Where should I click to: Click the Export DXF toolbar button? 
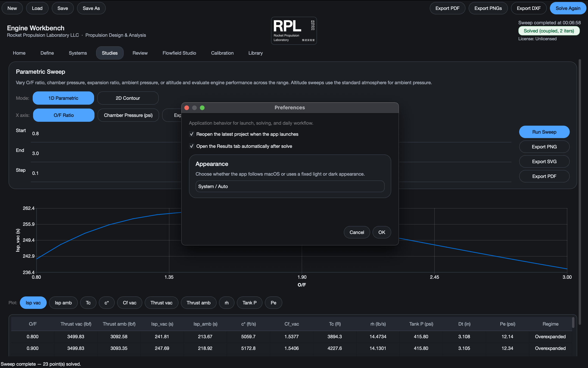528,8
